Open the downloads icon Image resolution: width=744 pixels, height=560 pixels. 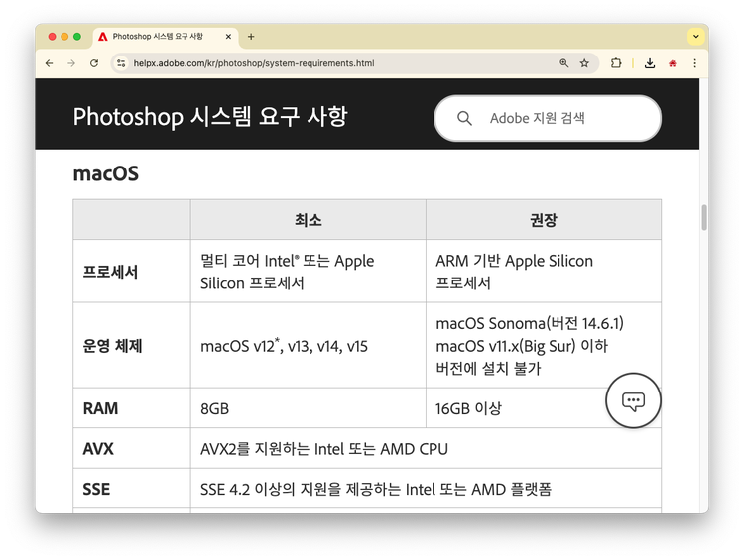[x=650, y=63]
